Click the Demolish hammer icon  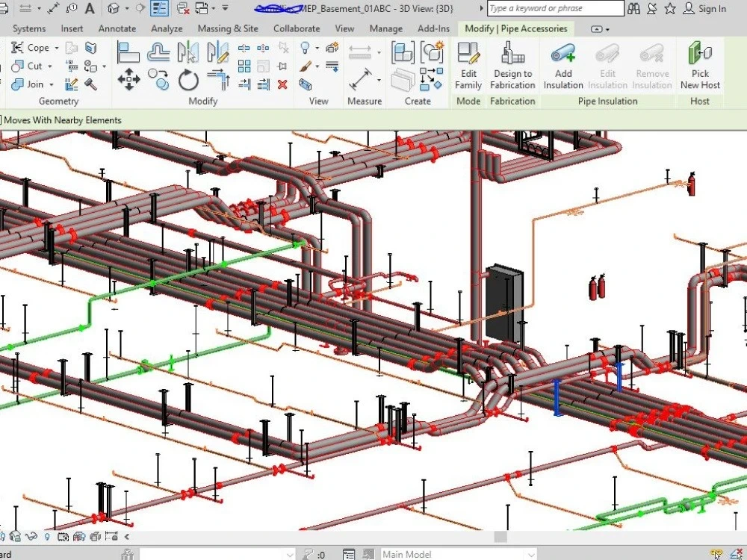tap(90, 84)
